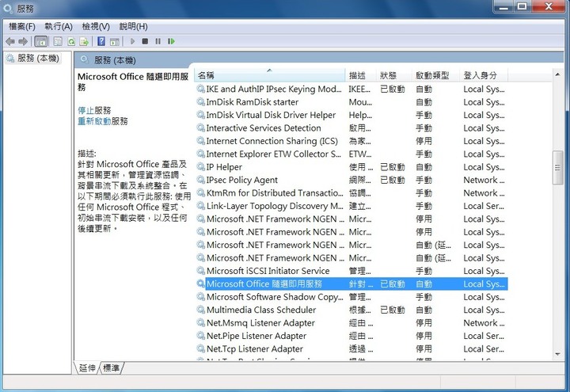Sort by the 描述 column header

coord(360,75)
